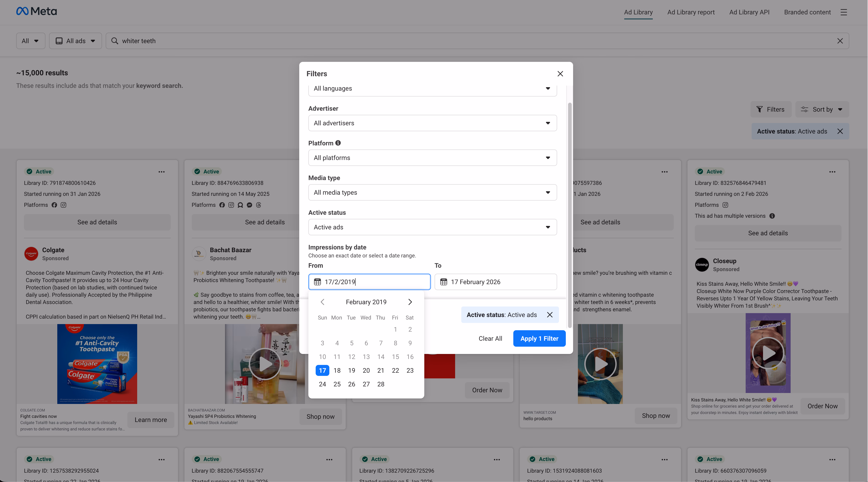Select day 25 in the February 2019 calendar
Image resolution: width=868 pixels, height=482 pixels.
337,384
